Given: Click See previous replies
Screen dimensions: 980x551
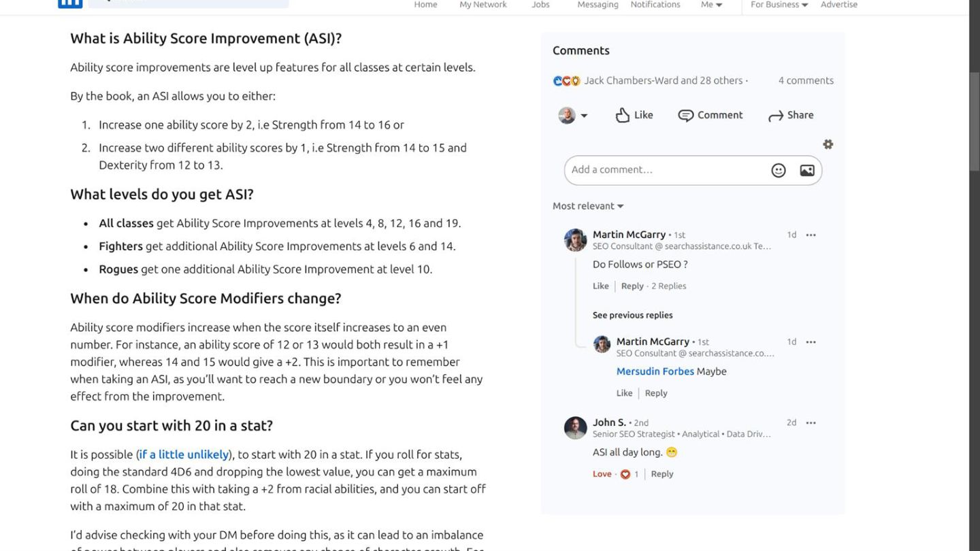Looking at the screenshot, I should point(632,315).
